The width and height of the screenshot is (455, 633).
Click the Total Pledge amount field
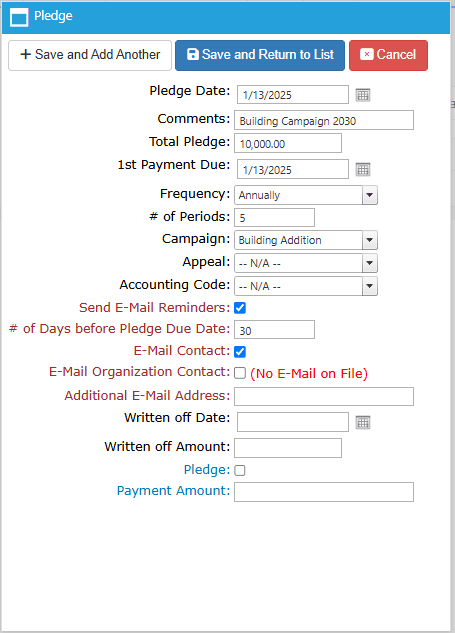(x=288, y=143)
